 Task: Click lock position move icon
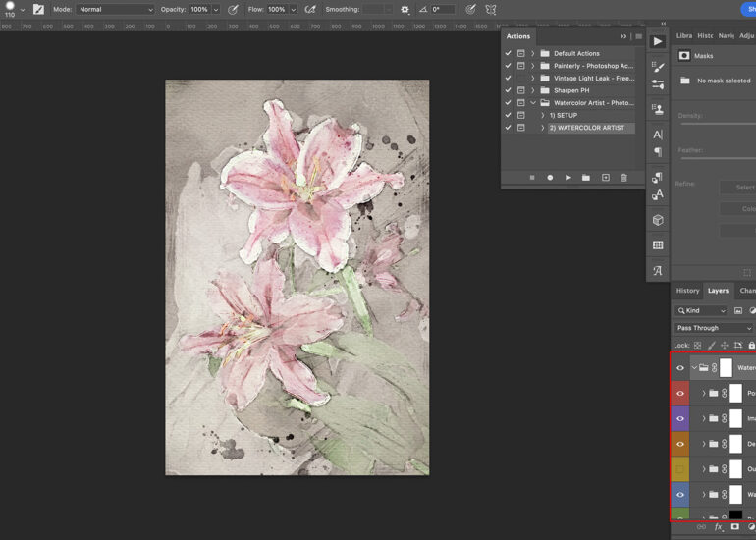[x=725, y=346]
